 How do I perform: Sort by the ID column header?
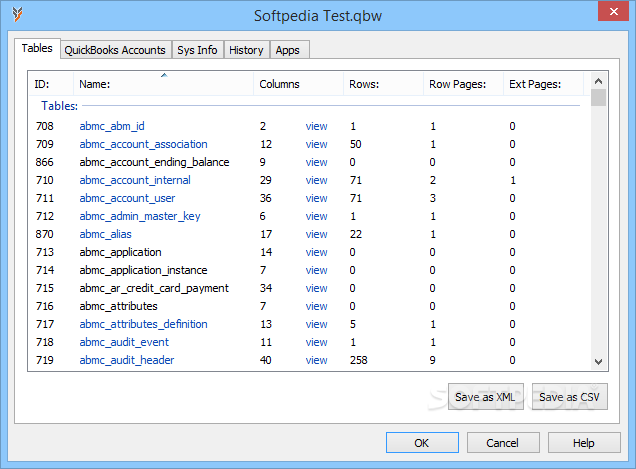(x=51, y=84)
